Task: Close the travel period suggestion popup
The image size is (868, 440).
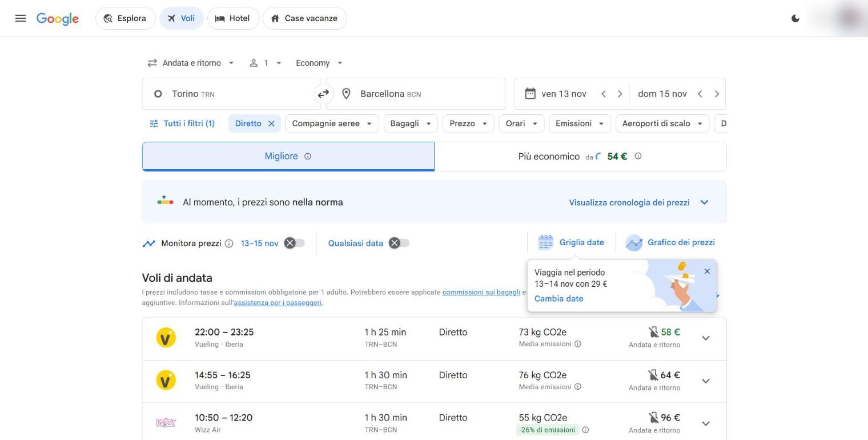Action: coord(707,271)
